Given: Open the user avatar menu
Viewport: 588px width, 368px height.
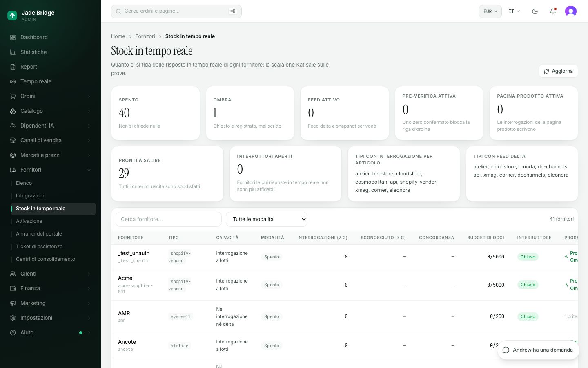Looking at the screenshot, I should tap(571, 11).
